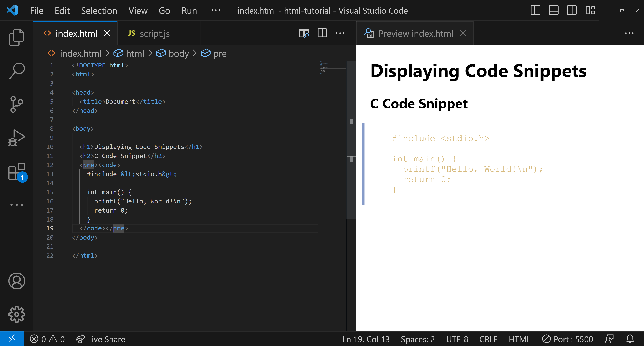
Task: Show errors and warnings problems count
Action: pyautogui.click(x=47, y=339)
